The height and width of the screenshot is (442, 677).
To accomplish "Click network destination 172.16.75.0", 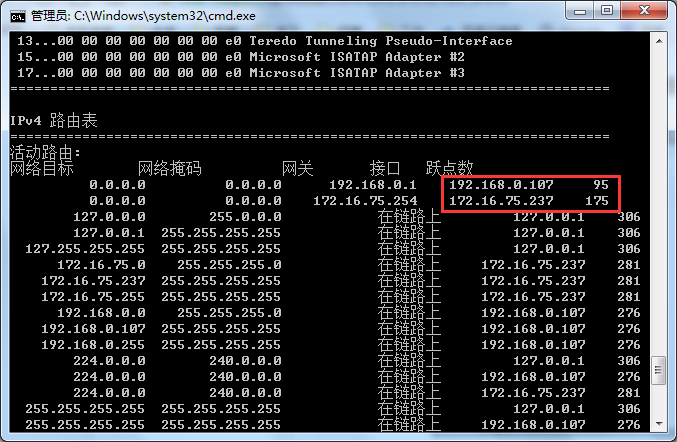I will 101,265.
